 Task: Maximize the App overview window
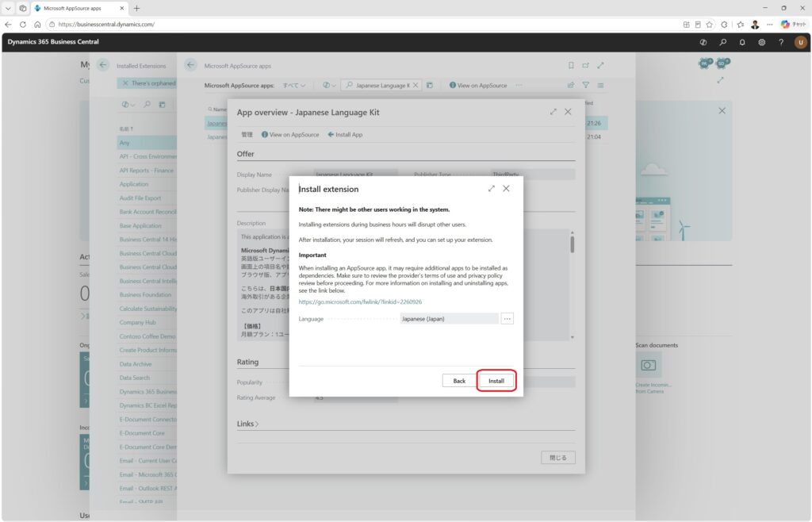click(553, 112)
